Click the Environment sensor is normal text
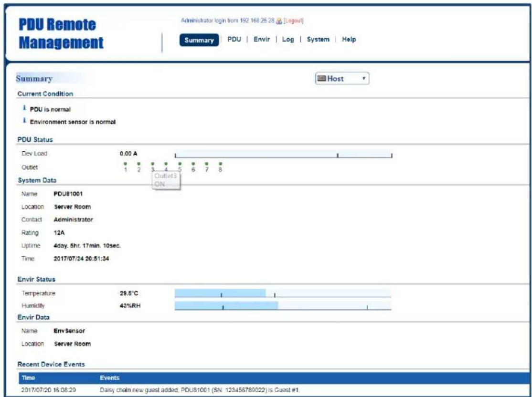The width and height of the screenshot is (532, 397). pos(73,122)
